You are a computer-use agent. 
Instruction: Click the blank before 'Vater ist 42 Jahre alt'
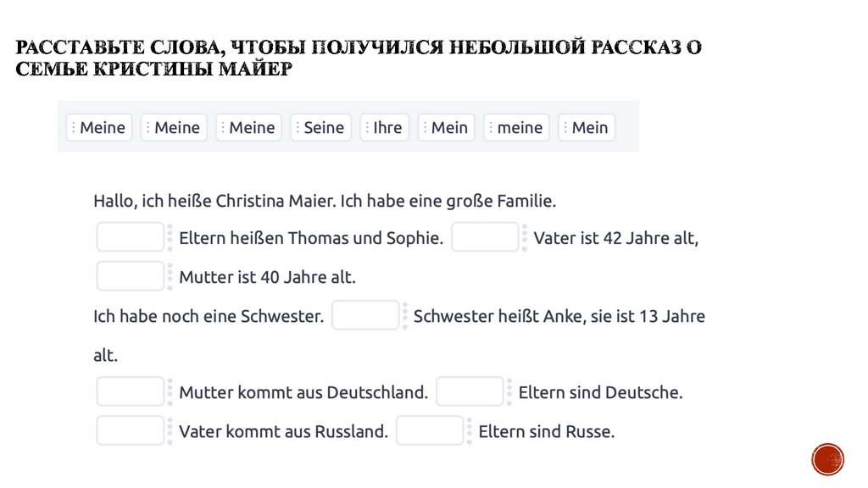click(485, 238)
